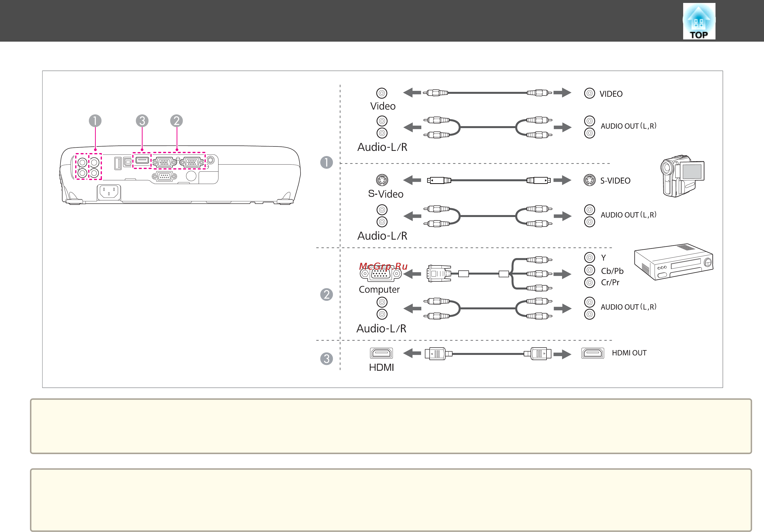Click the 'VIDEO' label text
764x532 pixels.
pos(611,94)
